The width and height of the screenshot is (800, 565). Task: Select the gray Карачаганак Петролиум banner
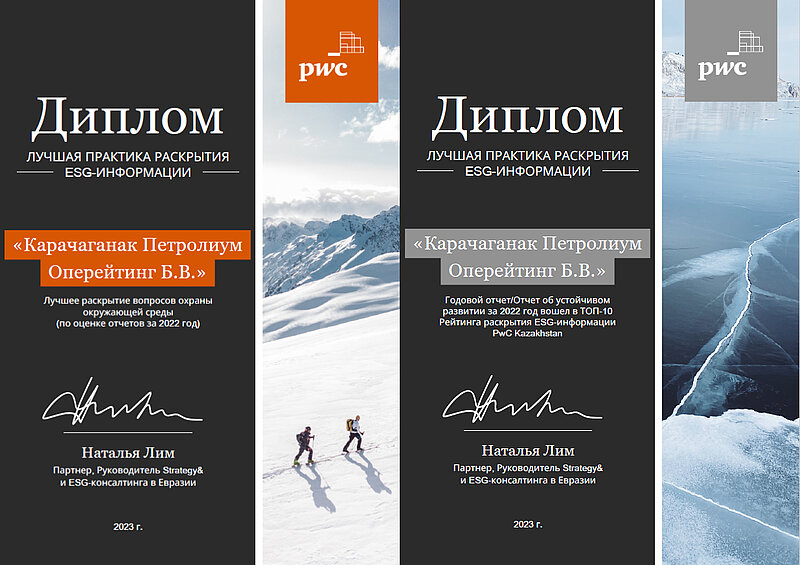pyautogui.click(x=528, y=243)
